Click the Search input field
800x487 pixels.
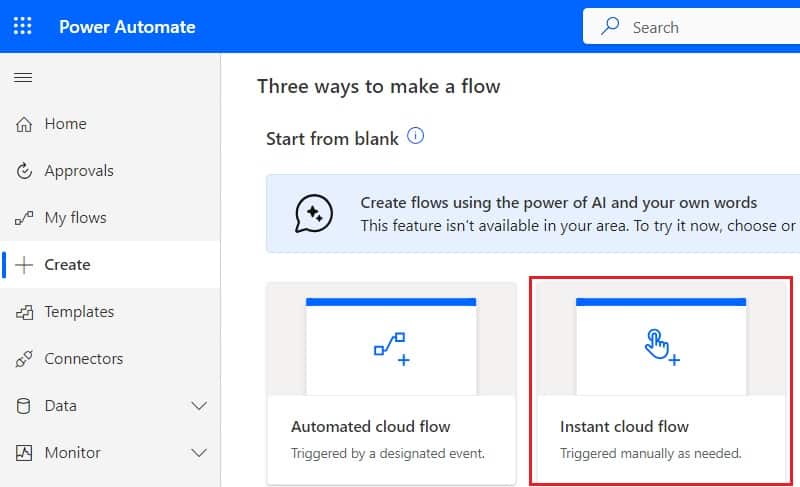coord(691,27)
